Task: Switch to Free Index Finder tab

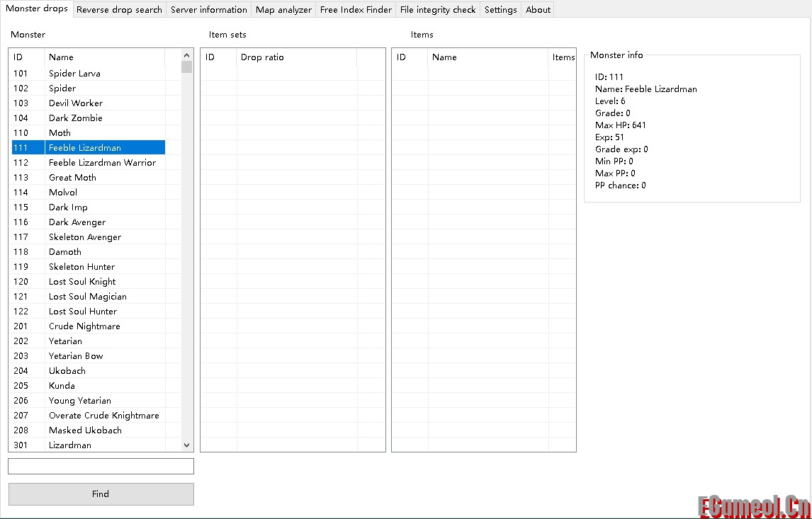Action: tap(356, 10)
